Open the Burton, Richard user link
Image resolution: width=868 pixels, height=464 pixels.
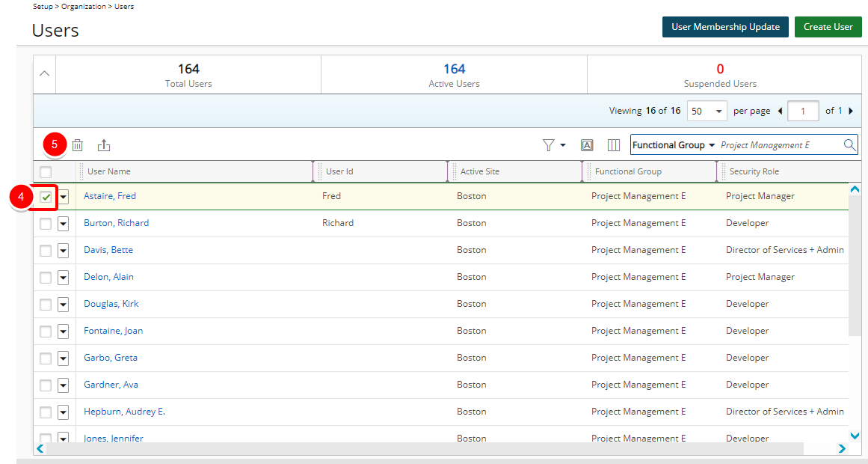[116, 223]
